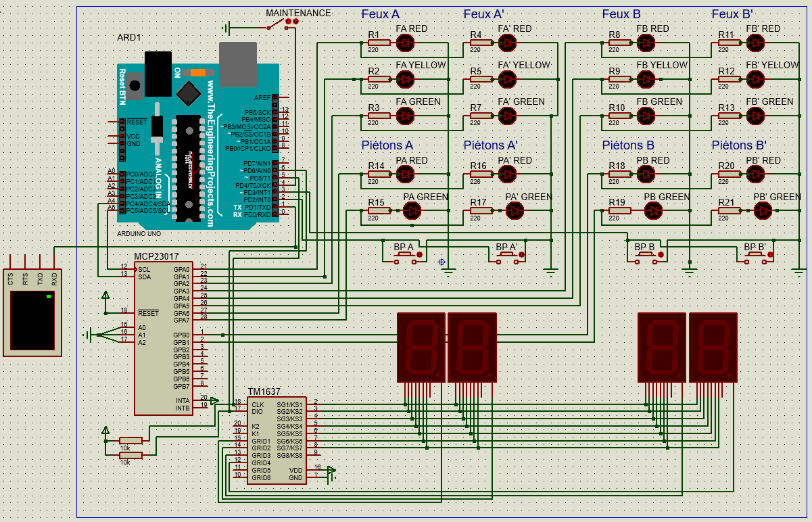Click the Arduino Reset BTN

136,86
